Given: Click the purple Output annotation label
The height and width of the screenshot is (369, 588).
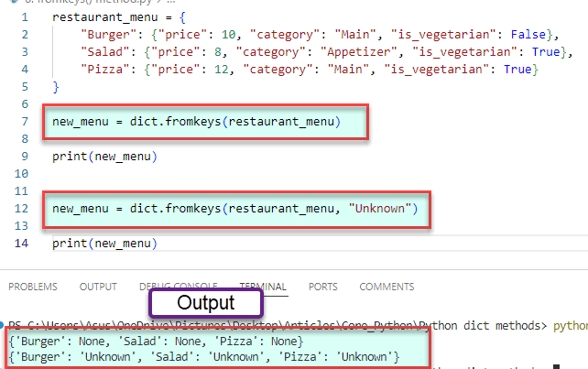Looking at the screenshot, I should click(206, 303).
